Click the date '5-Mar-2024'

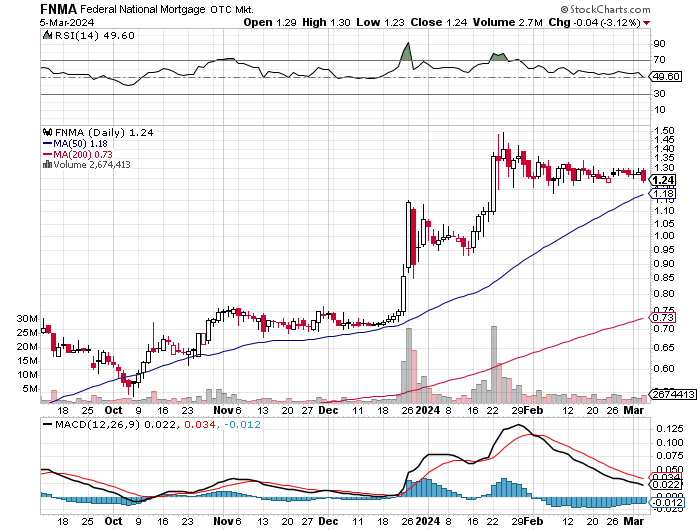67,22
